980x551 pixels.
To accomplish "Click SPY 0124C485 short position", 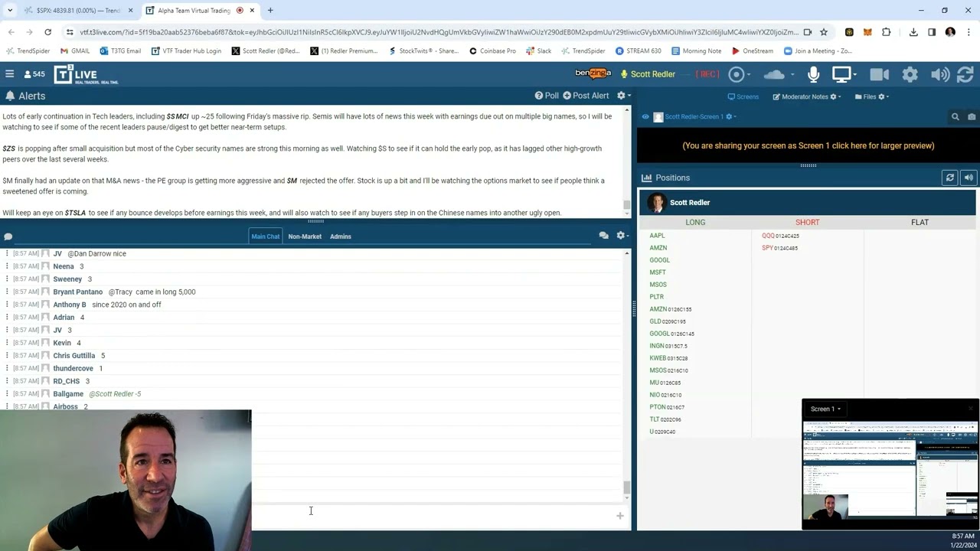I will tap(779, 248).
